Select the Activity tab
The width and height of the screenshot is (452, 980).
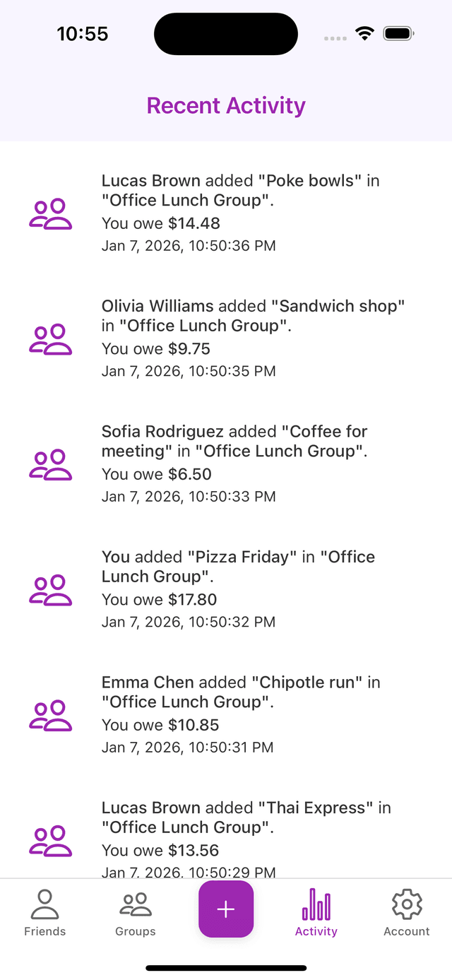pos(316,913)
